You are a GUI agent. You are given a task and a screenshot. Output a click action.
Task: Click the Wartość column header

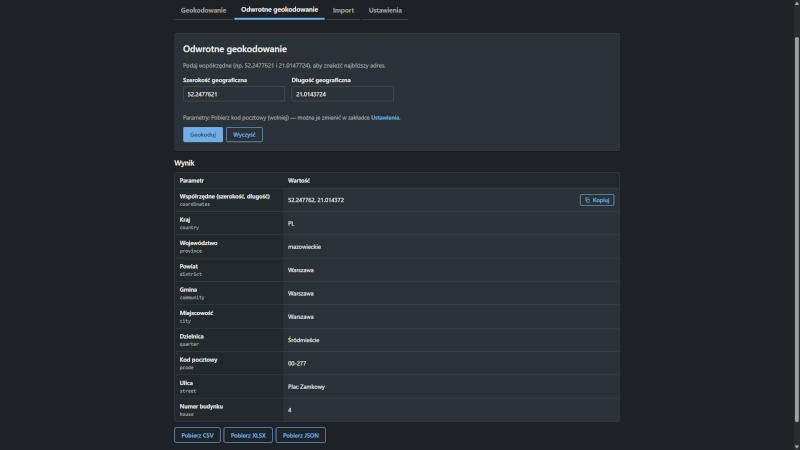298,181
